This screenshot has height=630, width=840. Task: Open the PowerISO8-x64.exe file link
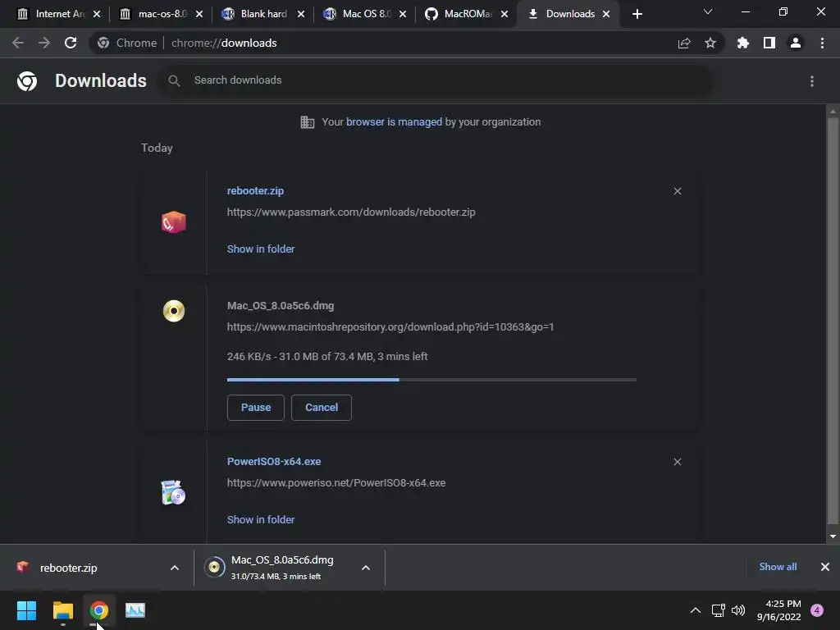[274, 461]
